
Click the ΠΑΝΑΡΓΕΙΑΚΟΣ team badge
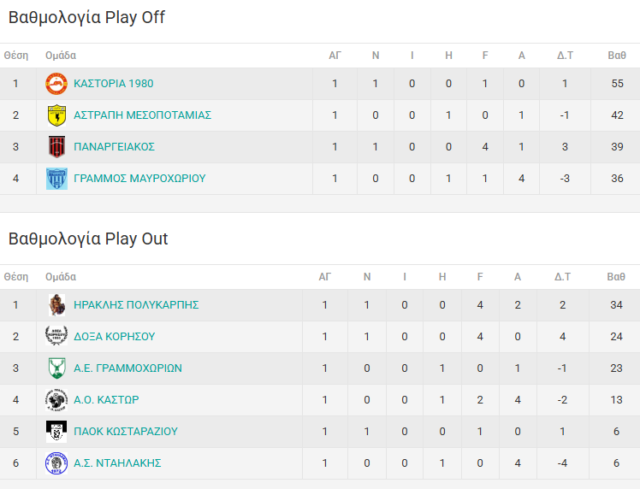[x=57, y=147]
